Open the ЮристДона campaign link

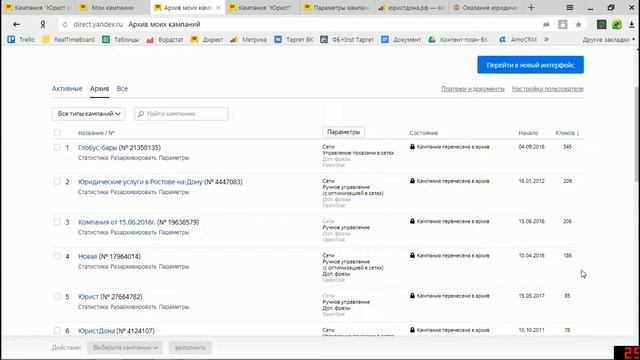pos(96,331)
